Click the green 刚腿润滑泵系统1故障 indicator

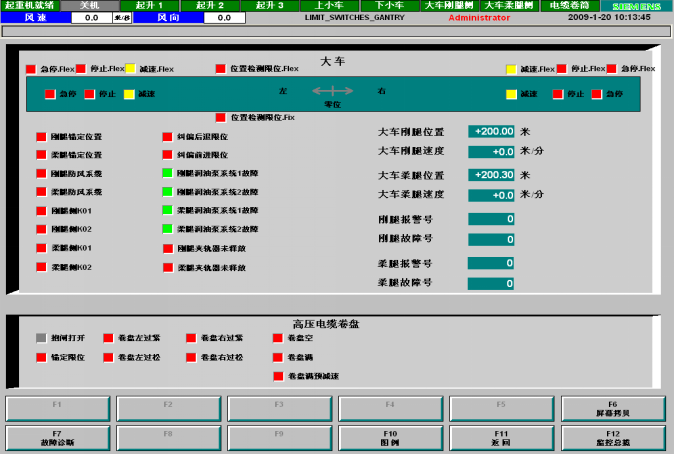167,173
